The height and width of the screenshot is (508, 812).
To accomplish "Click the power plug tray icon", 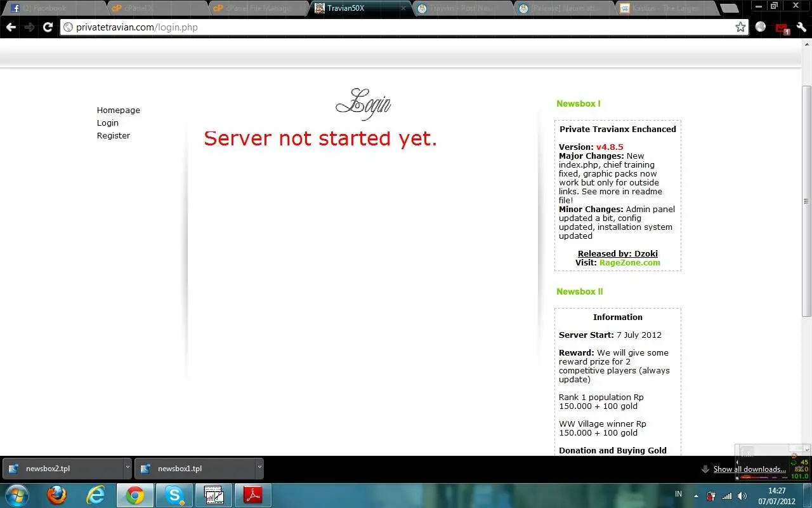I will [712, 496].
